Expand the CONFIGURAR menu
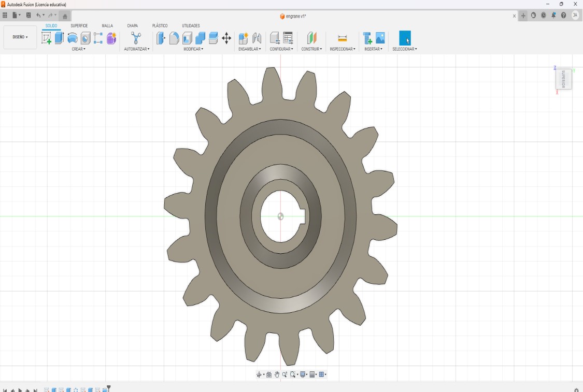 click(281, 49)
